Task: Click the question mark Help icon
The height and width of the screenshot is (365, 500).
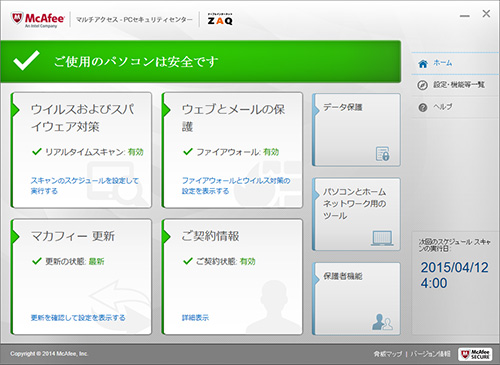Action: [423, 107]
